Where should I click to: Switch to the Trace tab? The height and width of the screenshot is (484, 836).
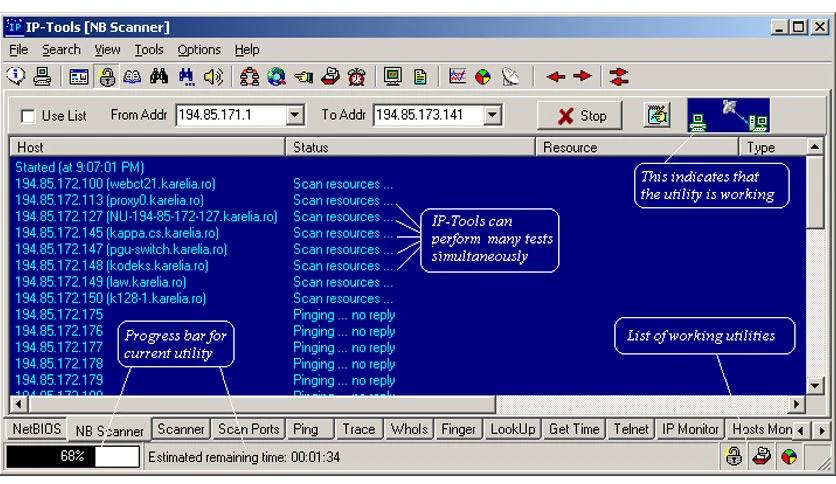(x=359, y=429)
